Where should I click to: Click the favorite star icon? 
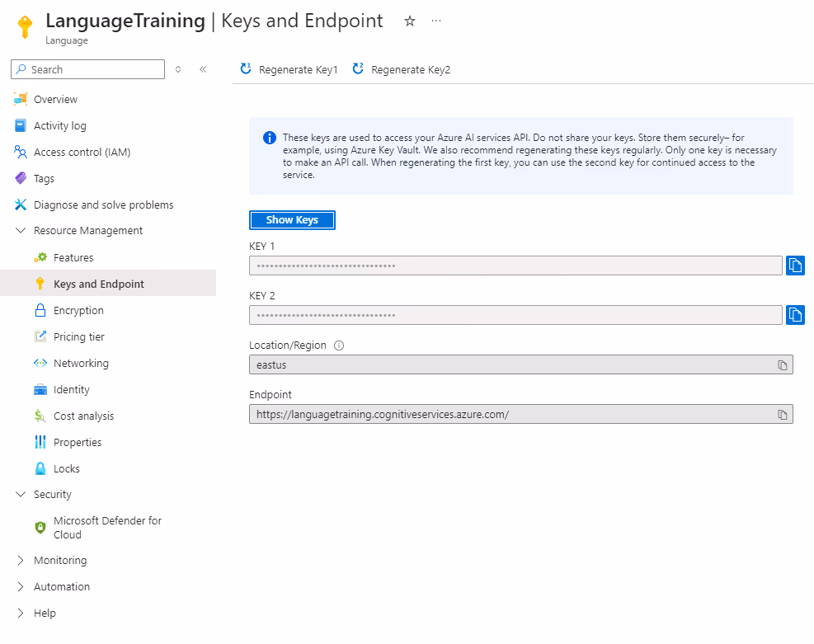coord(410,21)
